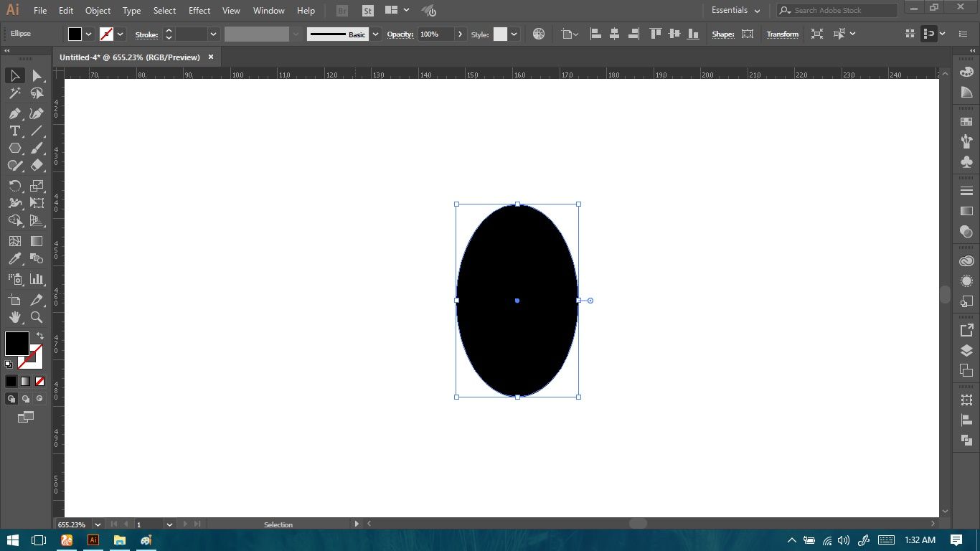
Task: Open the Effect menu
Action: tap(199, 11)
